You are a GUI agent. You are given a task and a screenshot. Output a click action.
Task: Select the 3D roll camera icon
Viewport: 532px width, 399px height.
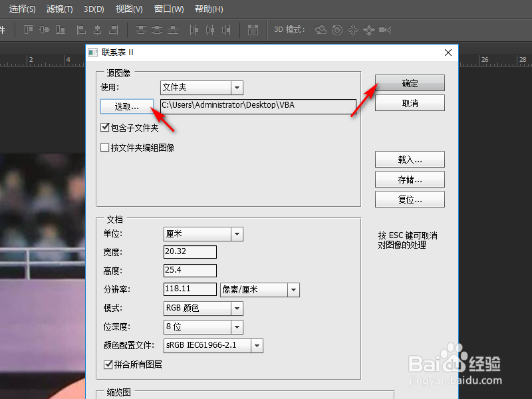coord(337,30)
